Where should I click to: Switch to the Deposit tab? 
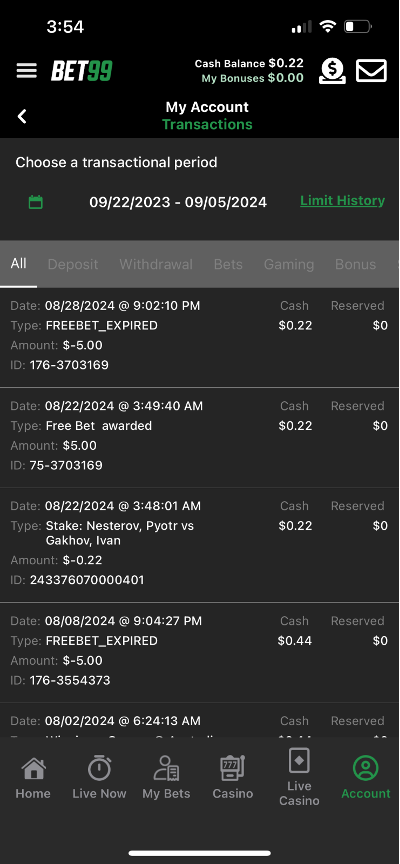pyautogui.click(x=73, y=264)
